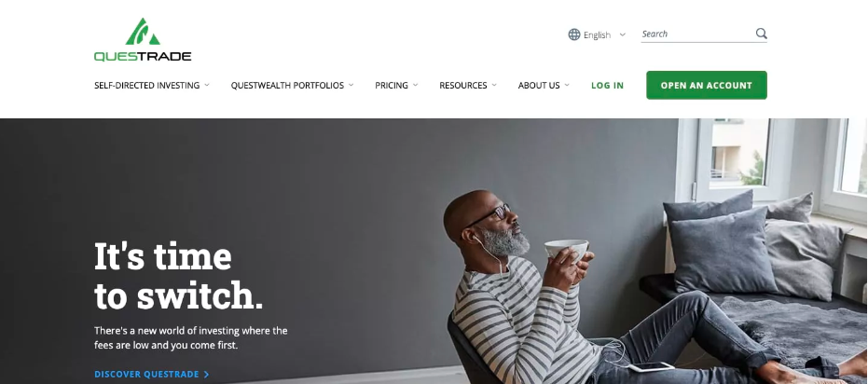This screenshot has height=384, width=868.
Task: Expand the About Us menu chevron
Action: click(x=567, y=85)
